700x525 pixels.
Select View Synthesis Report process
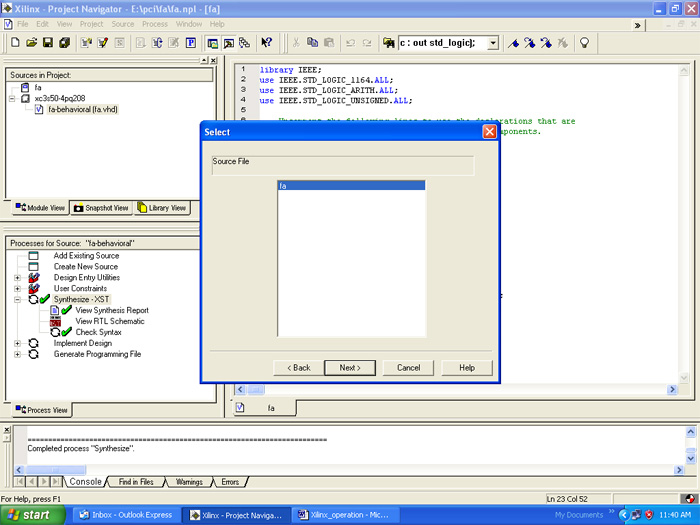112,310
